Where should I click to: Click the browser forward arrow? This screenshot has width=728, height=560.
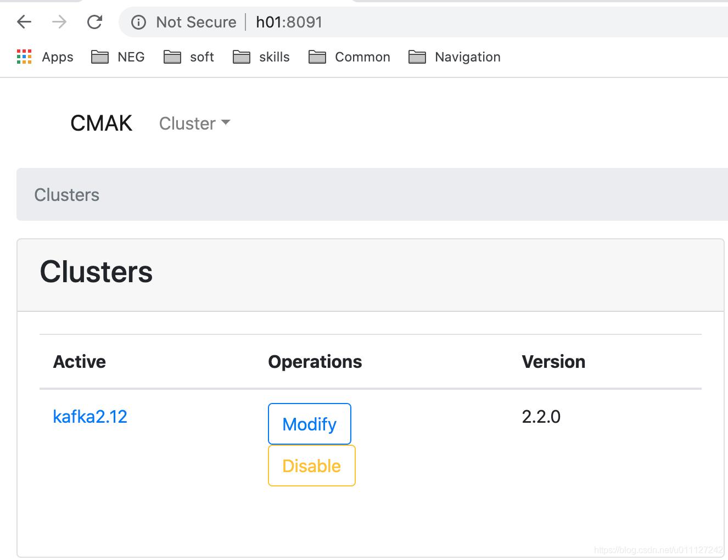pos(59,22)
